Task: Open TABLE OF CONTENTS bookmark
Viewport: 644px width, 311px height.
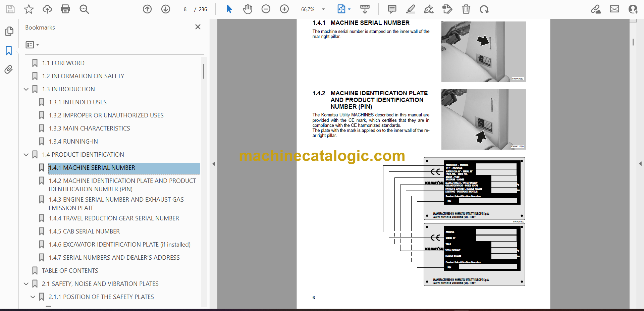Action: click(70, 271)
